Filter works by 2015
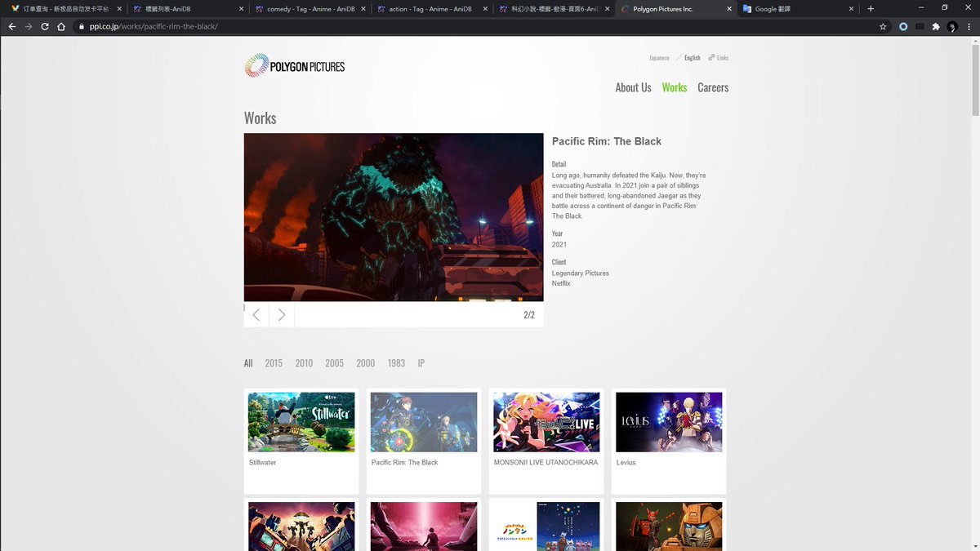Screen dimensions: 980x551 click(x=274, y=363)
